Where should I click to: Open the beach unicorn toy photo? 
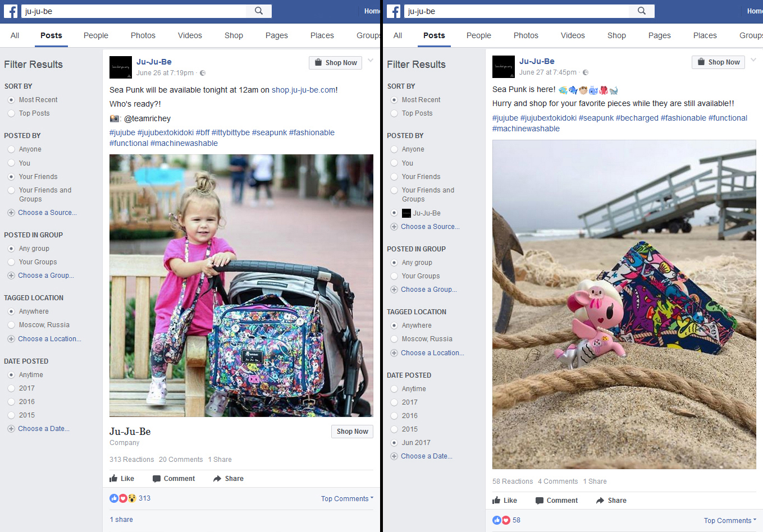pyautogui.click(x=624, y=305)
